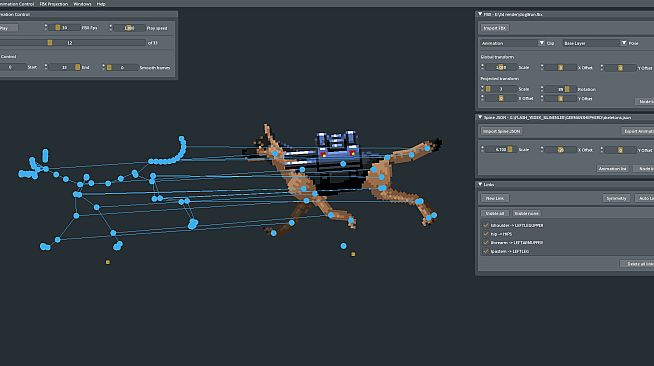Click Global transform X Offset field
The image size is (654, 366).
(561, 67)
